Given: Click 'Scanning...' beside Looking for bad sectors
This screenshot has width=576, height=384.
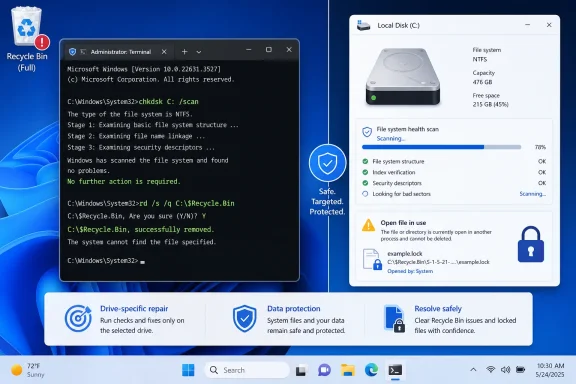Looking at the screenshot, I should [x=533, y=194].
